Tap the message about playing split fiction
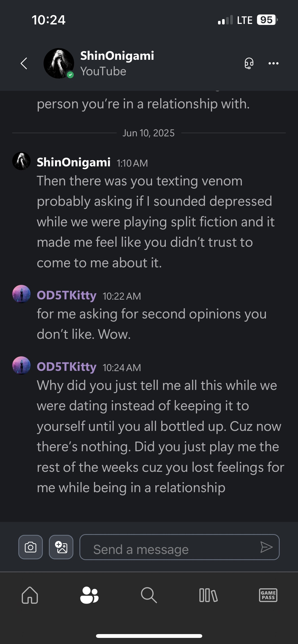The image size is (298, 644). pos(155,222)
